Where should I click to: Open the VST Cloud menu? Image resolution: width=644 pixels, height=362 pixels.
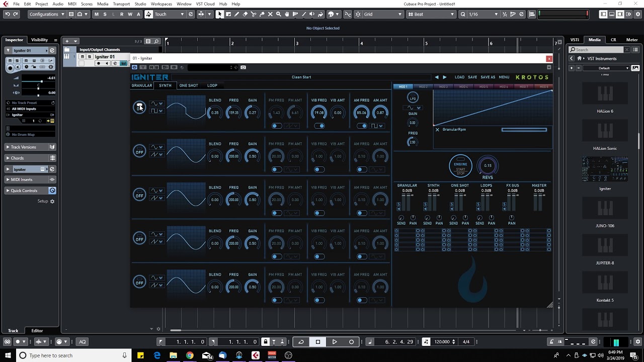pos(205,4)
